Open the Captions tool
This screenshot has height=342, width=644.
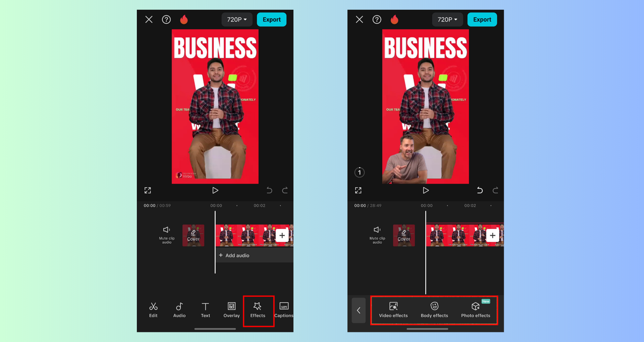tap(284, 310)
